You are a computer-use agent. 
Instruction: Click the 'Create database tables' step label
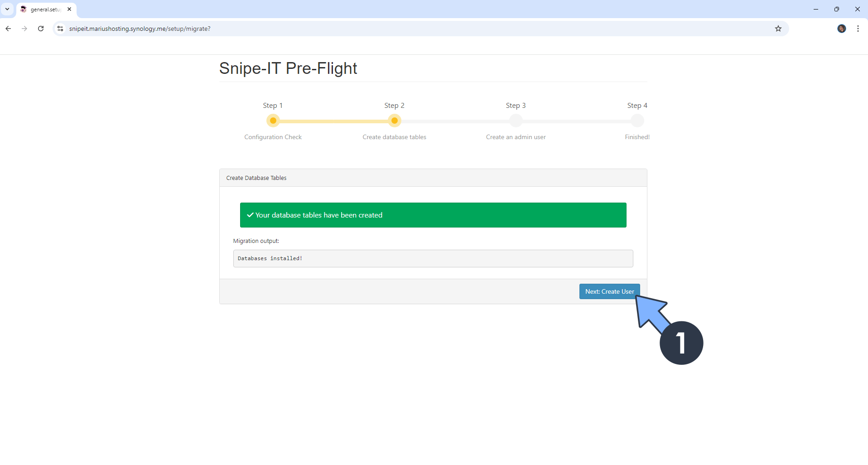395,137
